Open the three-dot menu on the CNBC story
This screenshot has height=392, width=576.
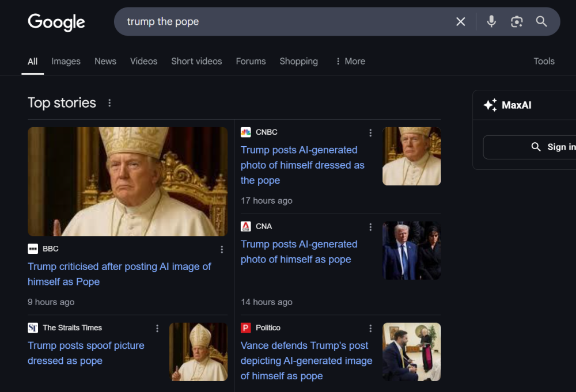pos(370,132)
